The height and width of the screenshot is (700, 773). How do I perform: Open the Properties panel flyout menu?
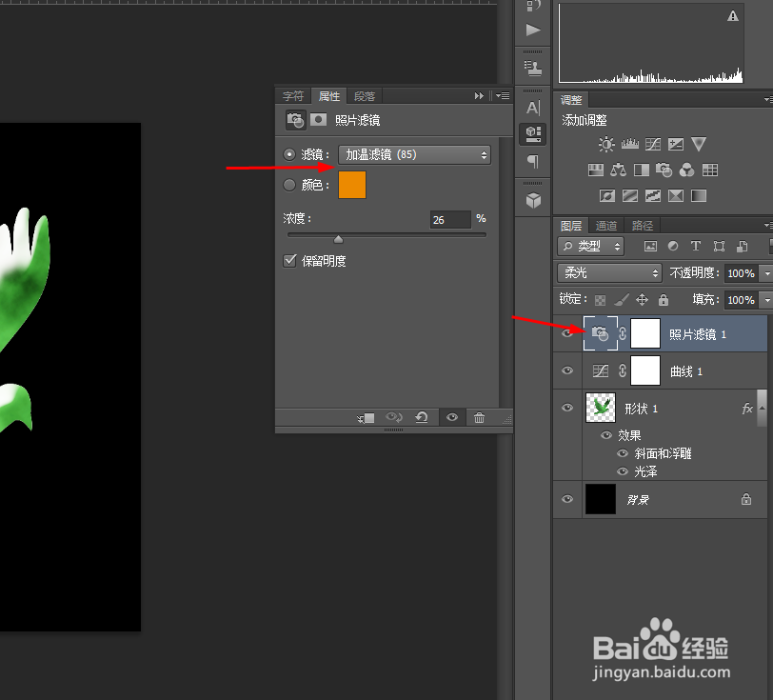point(503,95)
